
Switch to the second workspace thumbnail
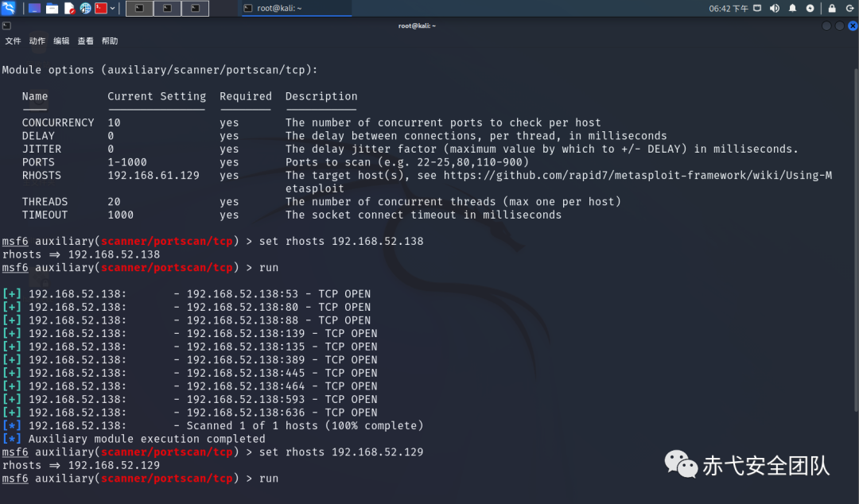tap(168, 8)
